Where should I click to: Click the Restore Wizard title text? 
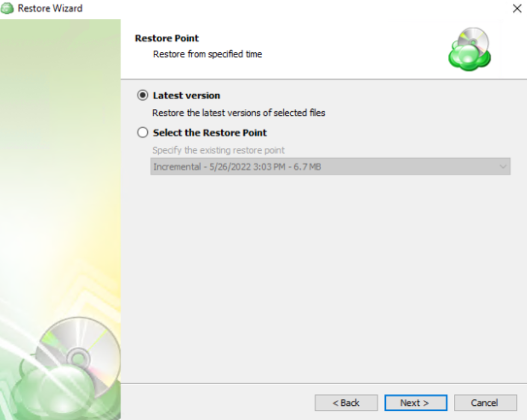click(x=50, y=8)
